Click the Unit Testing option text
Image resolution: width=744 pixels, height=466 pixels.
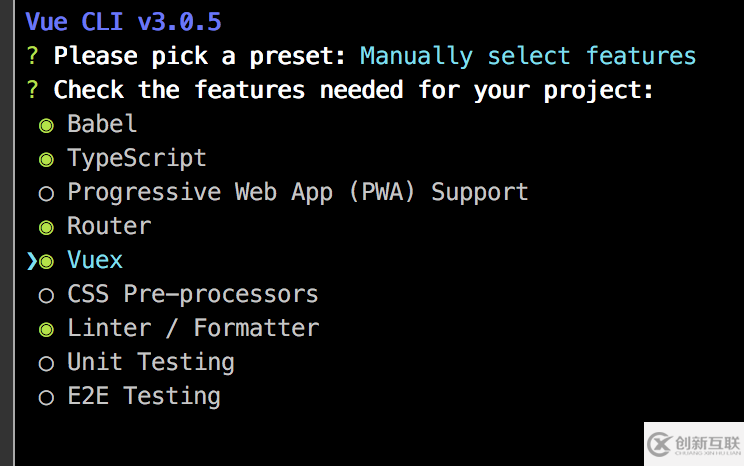[x=151, y=362]
